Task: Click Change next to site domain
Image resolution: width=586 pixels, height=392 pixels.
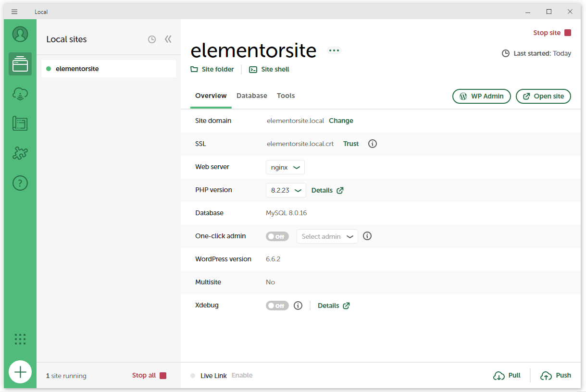Action: pyautogui.click(x=341, y=121)
